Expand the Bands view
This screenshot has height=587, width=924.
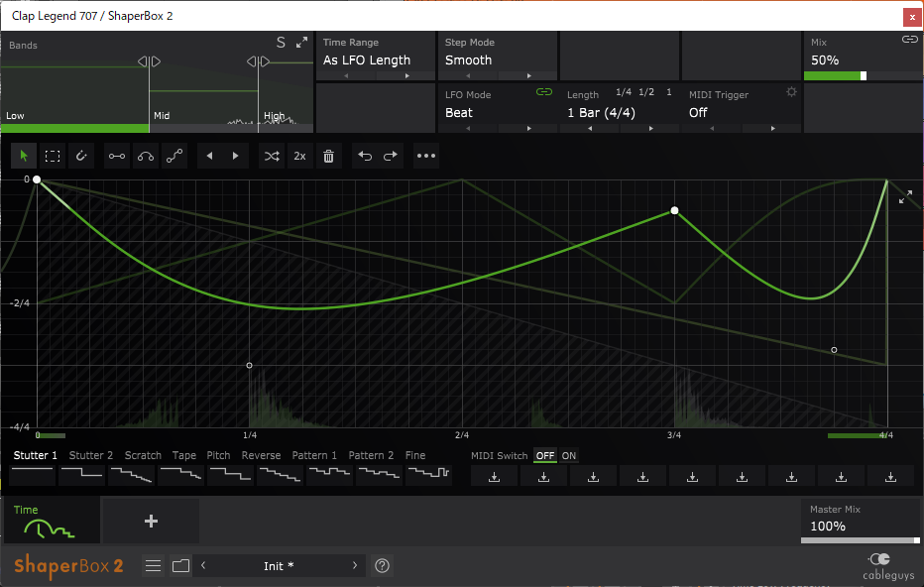[x=301, y=43]
